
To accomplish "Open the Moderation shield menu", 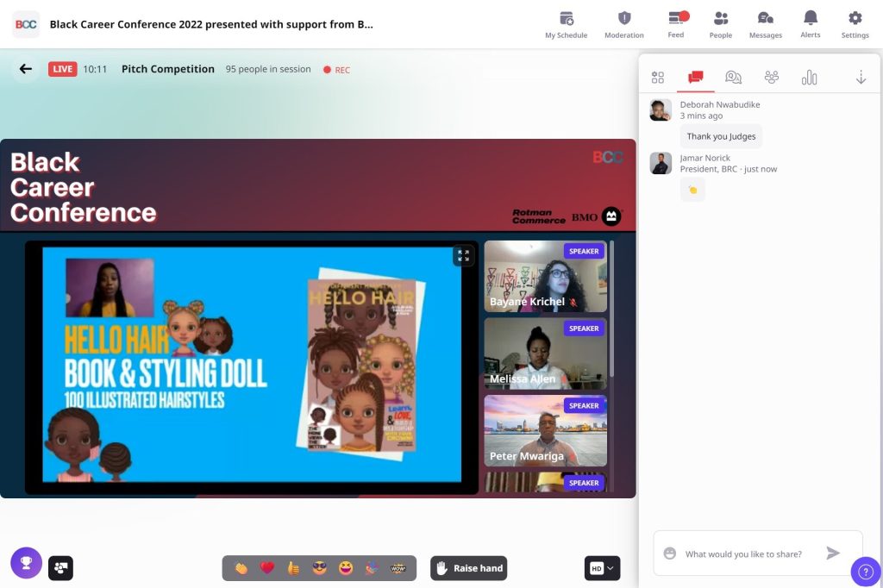I will (624, 25).
